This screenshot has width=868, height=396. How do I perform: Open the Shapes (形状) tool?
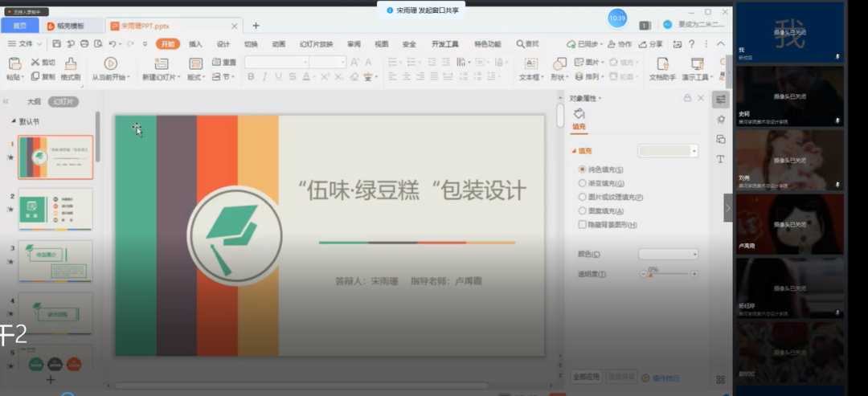coord(557,64)
